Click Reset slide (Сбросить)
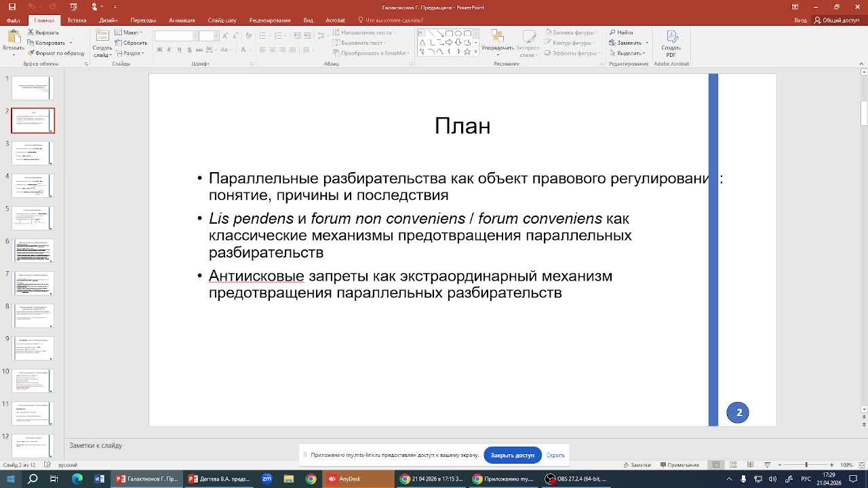The height and width of the screenshot is (488, 868). click(x=131, y=43)
